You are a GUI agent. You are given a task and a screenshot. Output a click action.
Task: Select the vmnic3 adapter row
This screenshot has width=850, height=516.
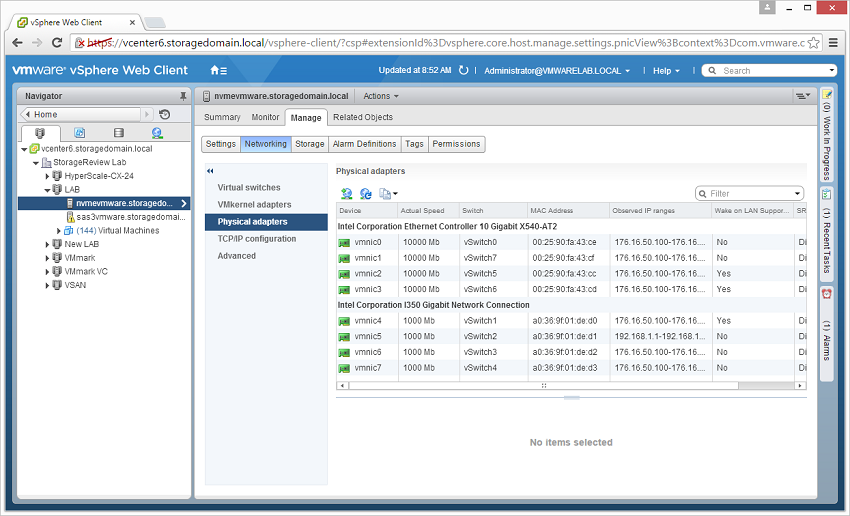(571, 289)
